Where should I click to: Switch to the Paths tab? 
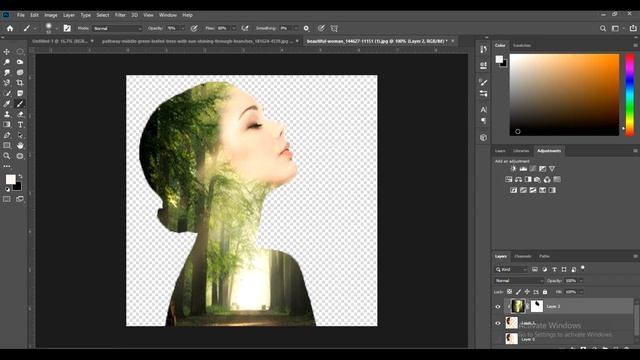[x=544, y=256]
